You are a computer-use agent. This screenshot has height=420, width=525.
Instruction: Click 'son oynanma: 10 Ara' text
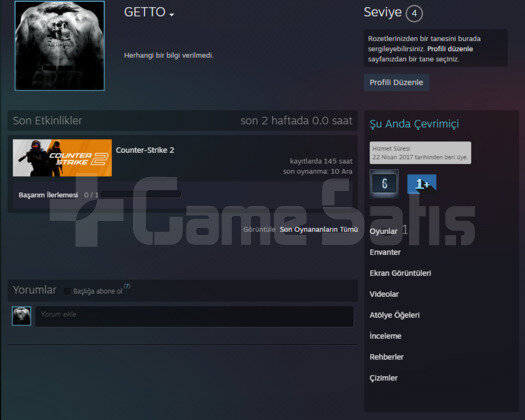(318, 171)
